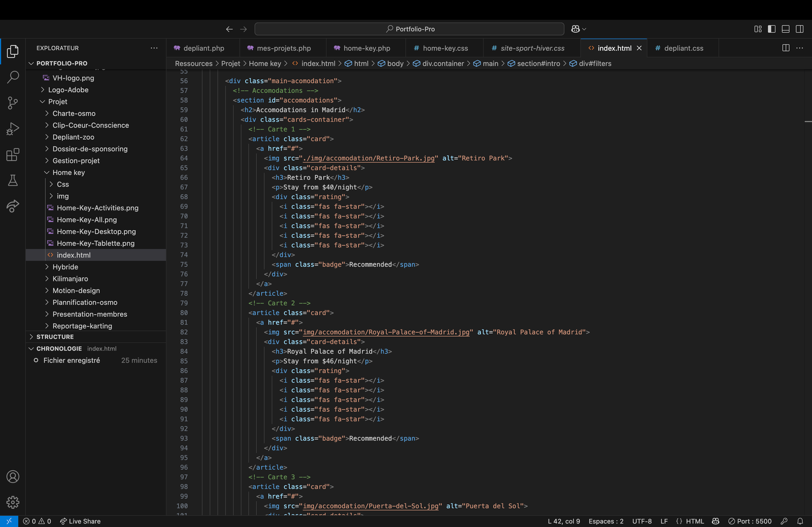Click the key icon in status bar
The width and height of the screenshot is (812, 527).
pos(784,521)
